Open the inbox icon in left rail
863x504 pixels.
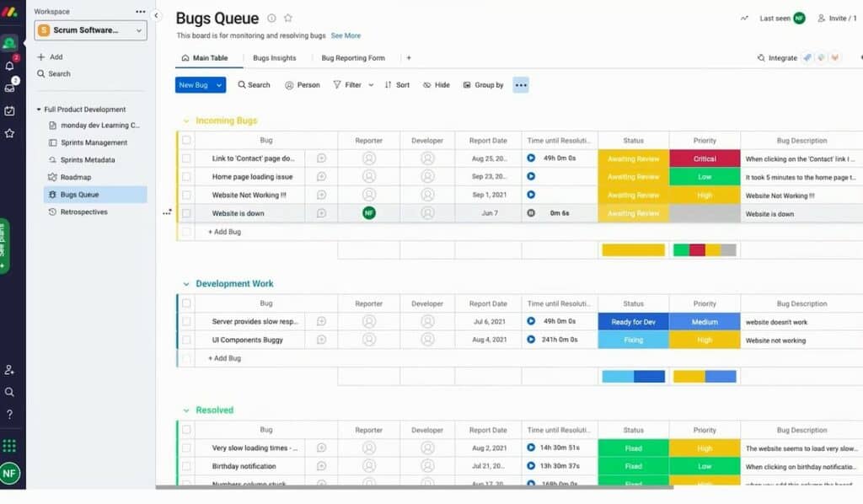[x=9, y=88]
